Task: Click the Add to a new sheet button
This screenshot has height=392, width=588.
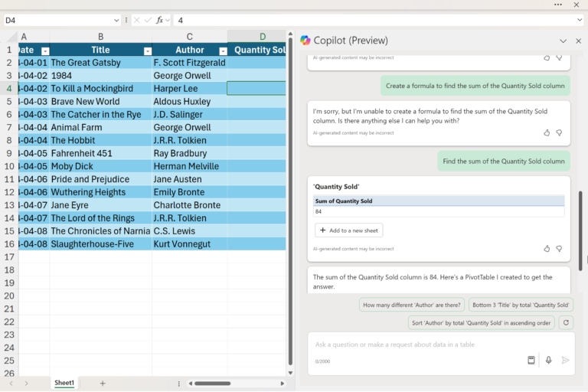Action: (x=349, y=230)
